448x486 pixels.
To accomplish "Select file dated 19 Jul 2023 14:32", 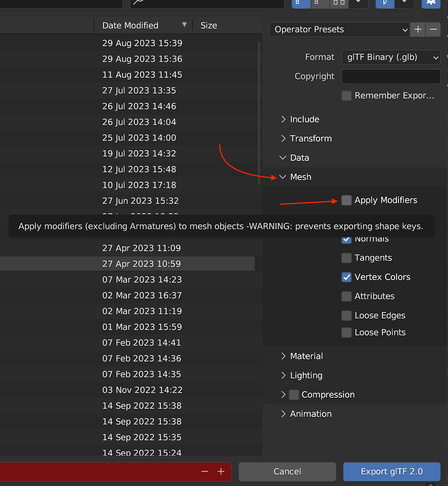I will coord(127,154).
